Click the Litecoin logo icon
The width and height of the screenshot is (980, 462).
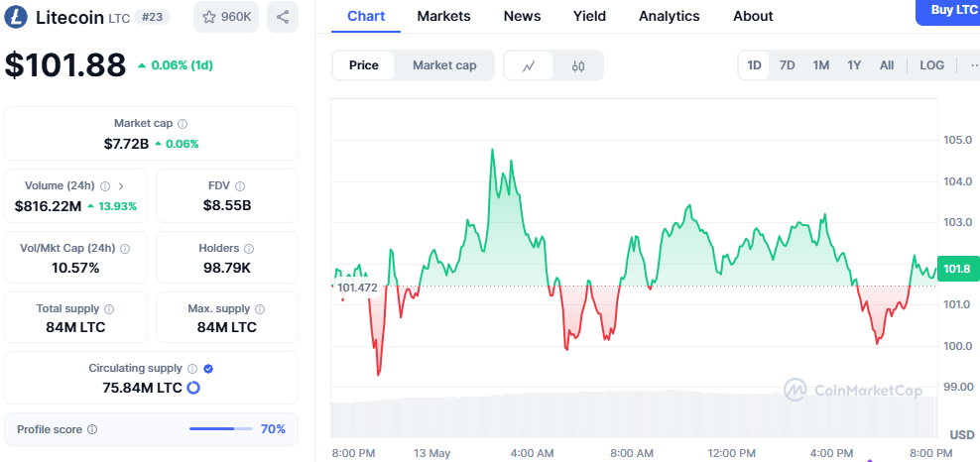pyautogui.click(x=17, y=17)
